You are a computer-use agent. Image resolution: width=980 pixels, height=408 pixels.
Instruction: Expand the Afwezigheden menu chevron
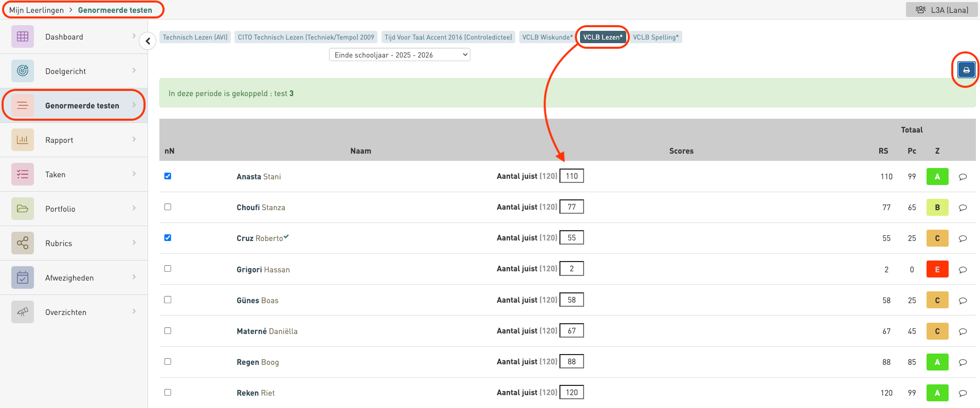click(x=134, y=277)
